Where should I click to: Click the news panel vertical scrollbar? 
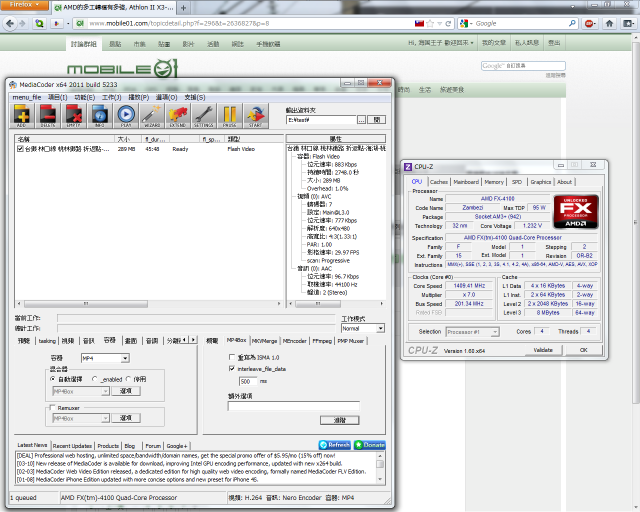380,468
